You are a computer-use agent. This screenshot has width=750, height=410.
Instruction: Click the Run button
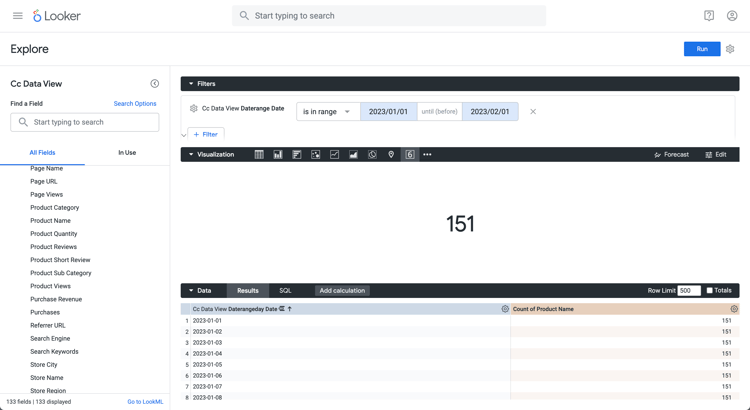(x=702, y=49)
